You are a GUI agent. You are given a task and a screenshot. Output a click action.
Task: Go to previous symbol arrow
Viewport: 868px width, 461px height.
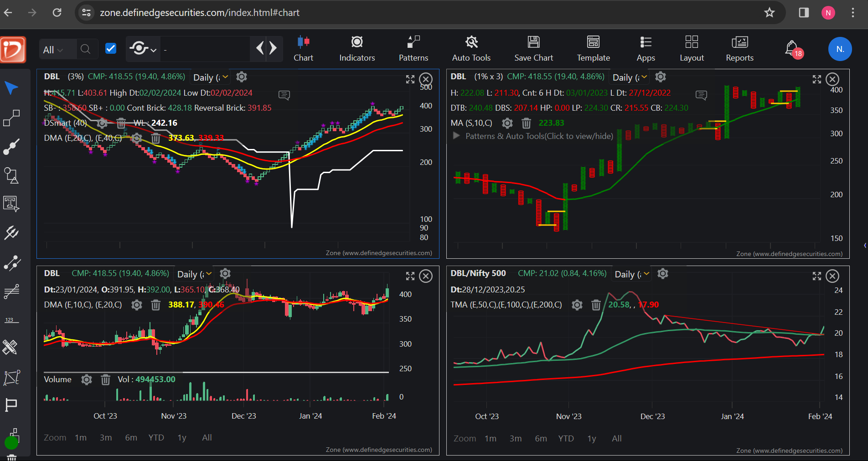pos(260,48)
